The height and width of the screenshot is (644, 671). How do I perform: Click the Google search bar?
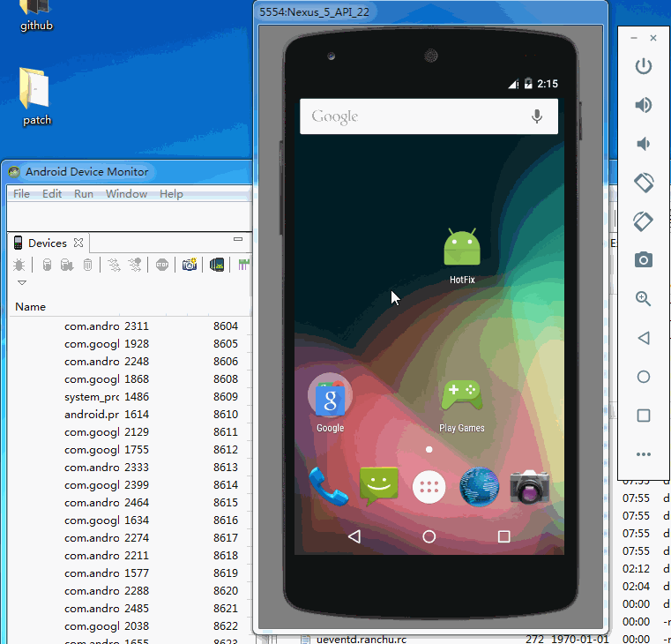point(429,116)
